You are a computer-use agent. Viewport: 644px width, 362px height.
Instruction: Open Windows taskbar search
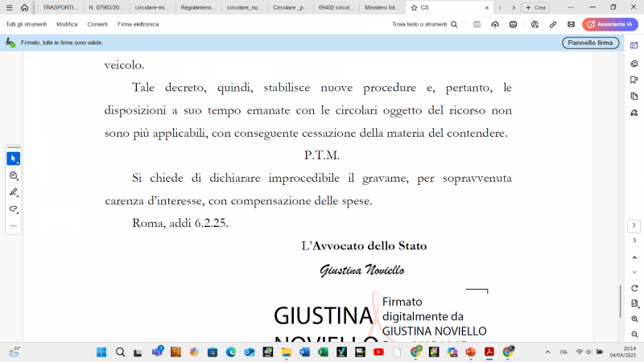click(x=120, y=352)
